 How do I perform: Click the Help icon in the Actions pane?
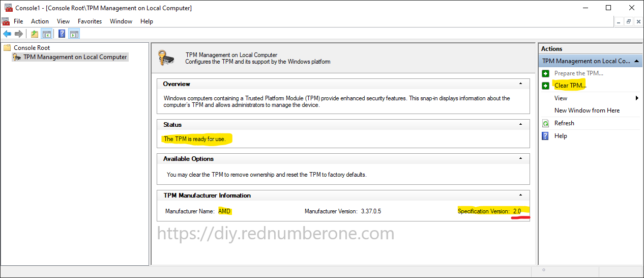(546, 136)
